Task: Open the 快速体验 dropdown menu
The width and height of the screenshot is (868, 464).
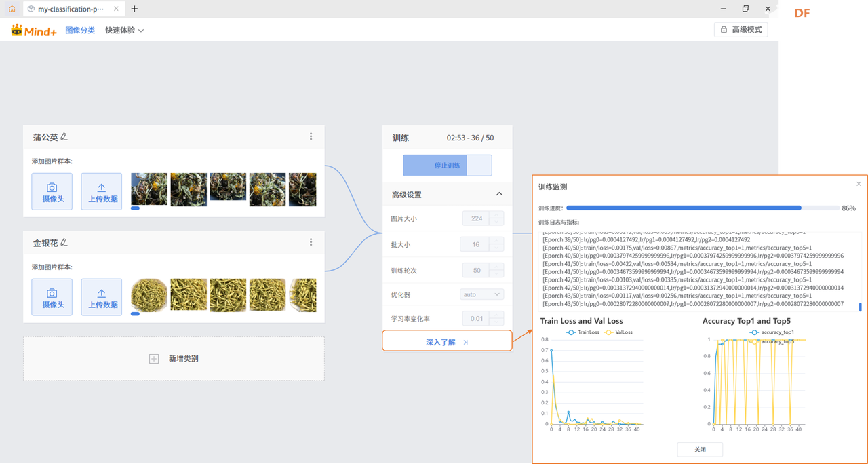Action: tap(125, 31)
